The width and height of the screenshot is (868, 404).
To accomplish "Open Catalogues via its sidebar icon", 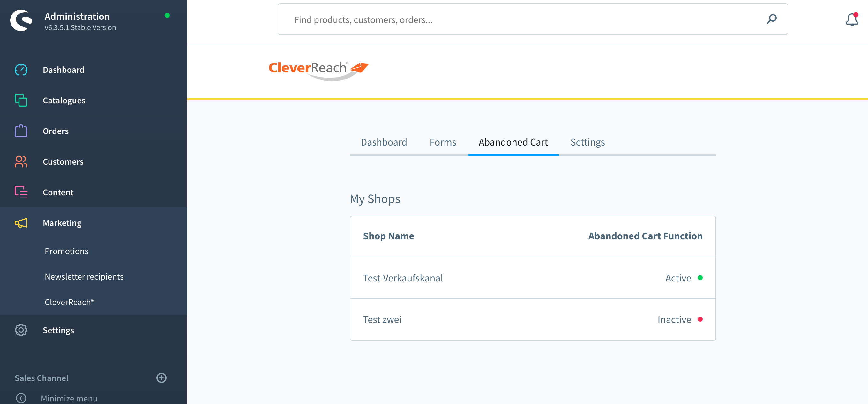I will [x=21, y=101].
